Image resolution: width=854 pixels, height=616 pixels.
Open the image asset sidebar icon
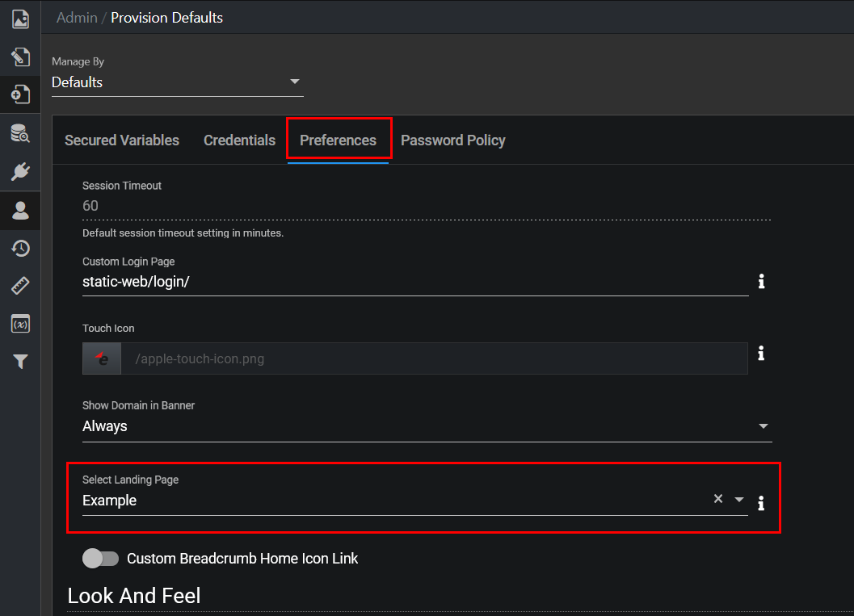click(20, 19)
